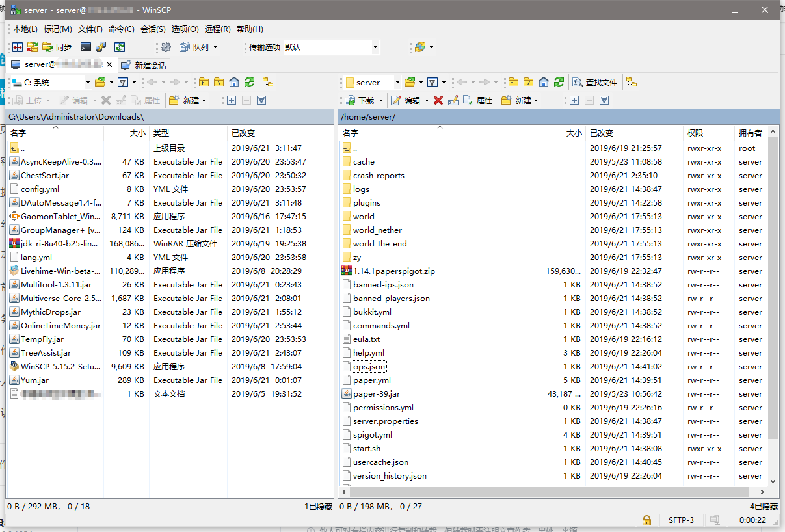The width and height of the screenshot is (785, 532).
Task: Go to the root directory in the remote panel
Action: [529, 82]
